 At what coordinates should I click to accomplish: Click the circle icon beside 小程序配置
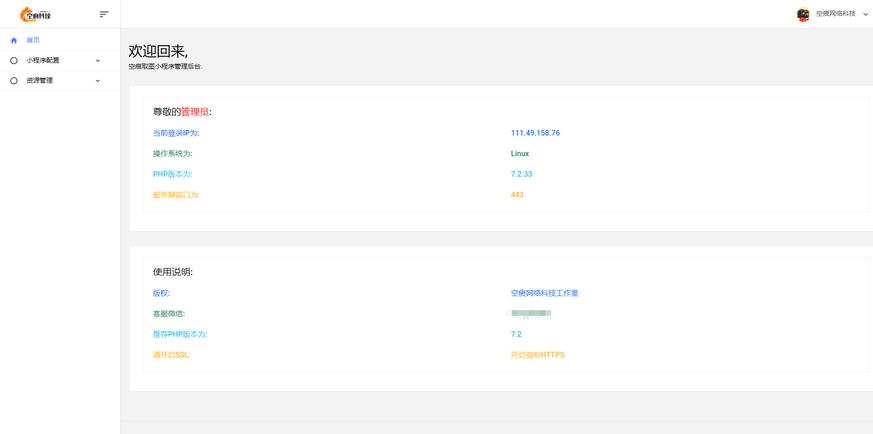(x=14, y=61)
